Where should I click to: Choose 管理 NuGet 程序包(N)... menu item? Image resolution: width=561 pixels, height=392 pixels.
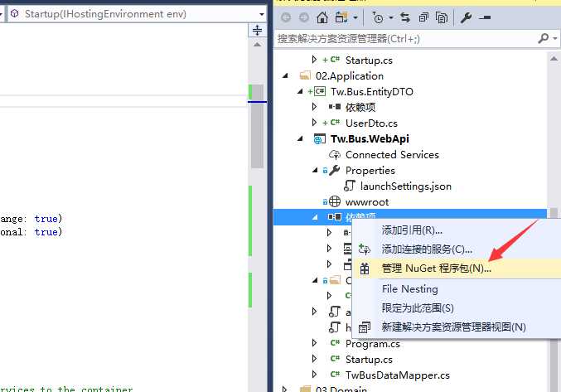[436, 269]
